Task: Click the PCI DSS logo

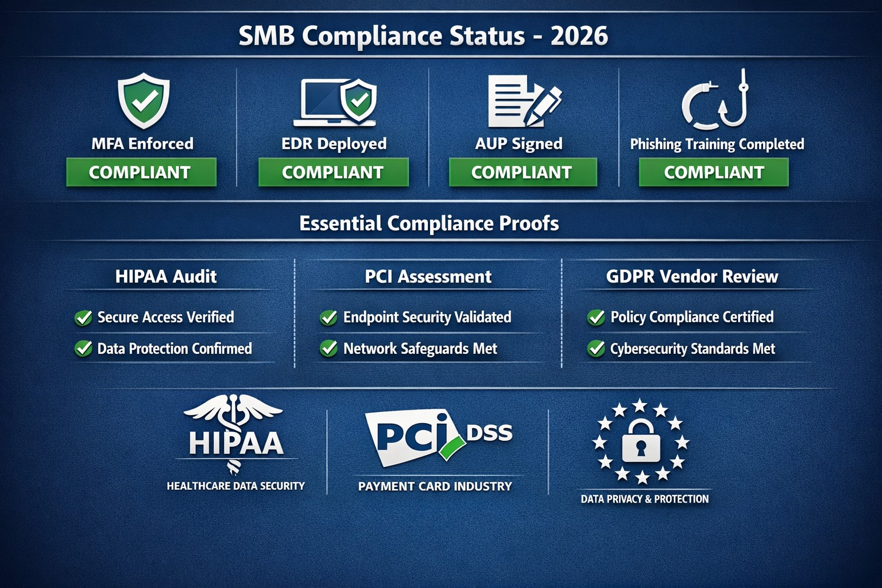Action: tap(438, 438)
